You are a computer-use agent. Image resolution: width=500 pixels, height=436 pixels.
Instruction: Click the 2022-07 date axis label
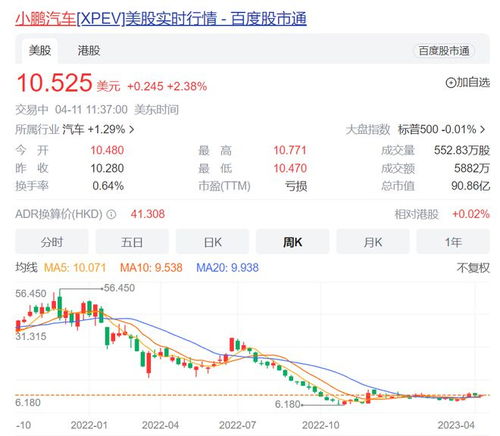237,425
